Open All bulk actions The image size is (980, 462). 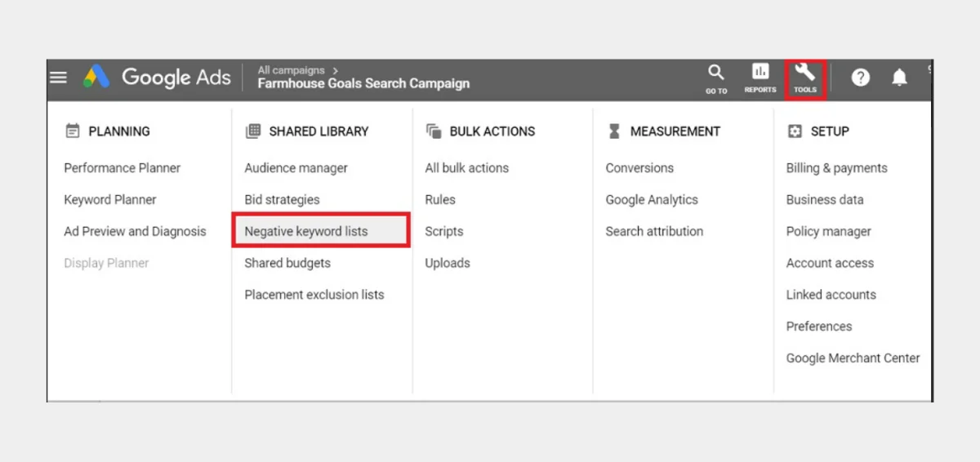pyautogui.click(x=467, y=168)
